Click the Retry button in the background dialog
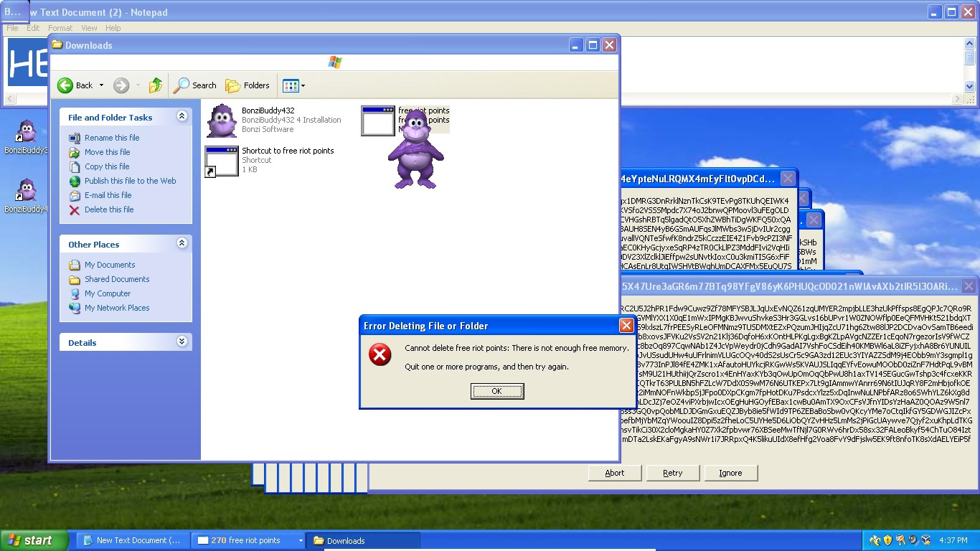980x551 pixels. tap(673, 473)
